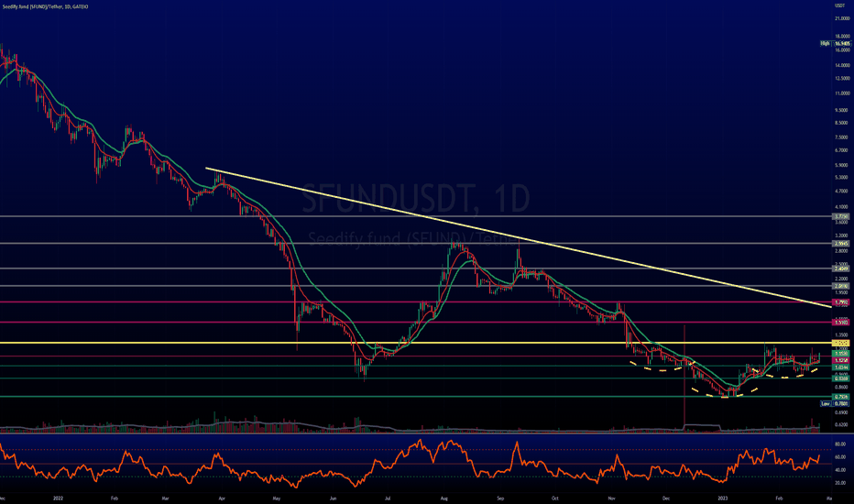Click the 2022 label on time axis
854x504 pixels.
(x=59, y=498)
